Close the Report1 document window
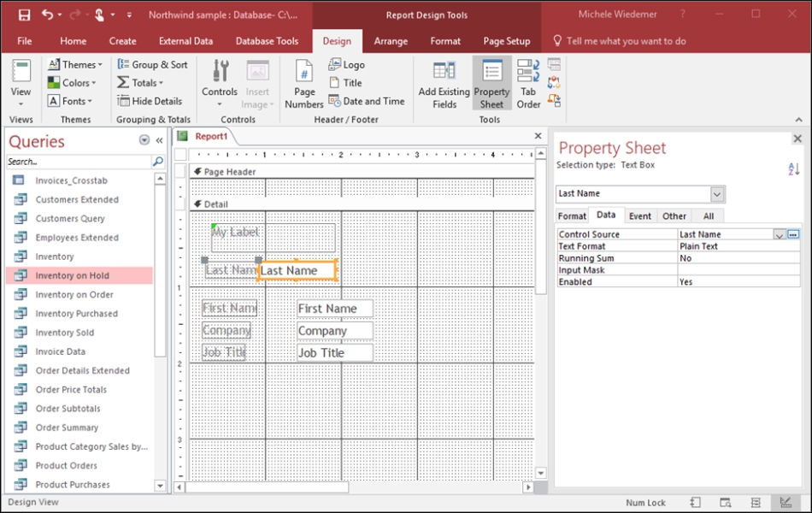The image size is (812, 513). coord(538,136)
